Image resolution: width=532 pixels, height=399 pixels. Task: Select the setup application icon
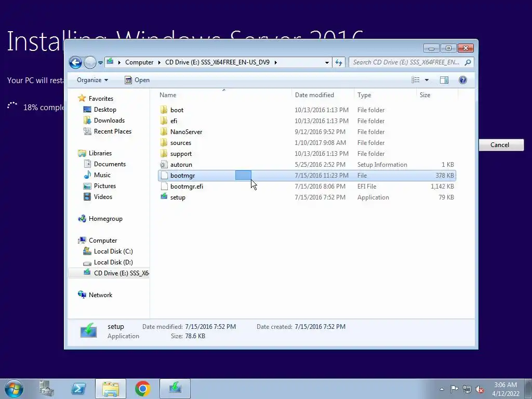pos(164,197)
